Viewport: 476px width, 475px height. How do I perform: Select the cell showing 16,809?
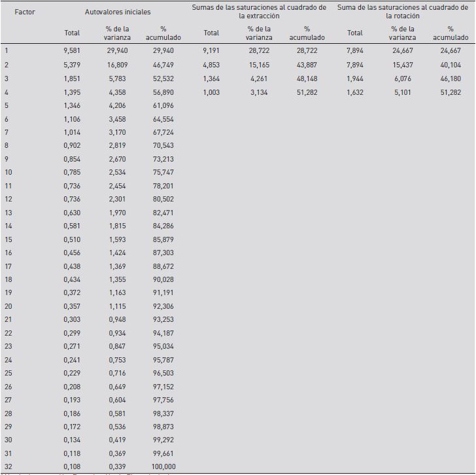click(x=118, y=65)
